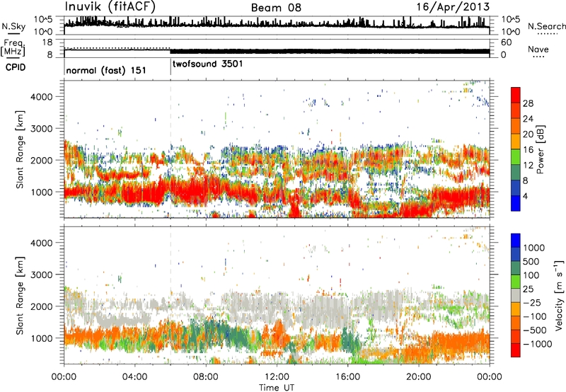Click the left '10^5' noise axis tick
This screenshot has height=392, width=566.
pyautogui.click(x=43, y=19)
